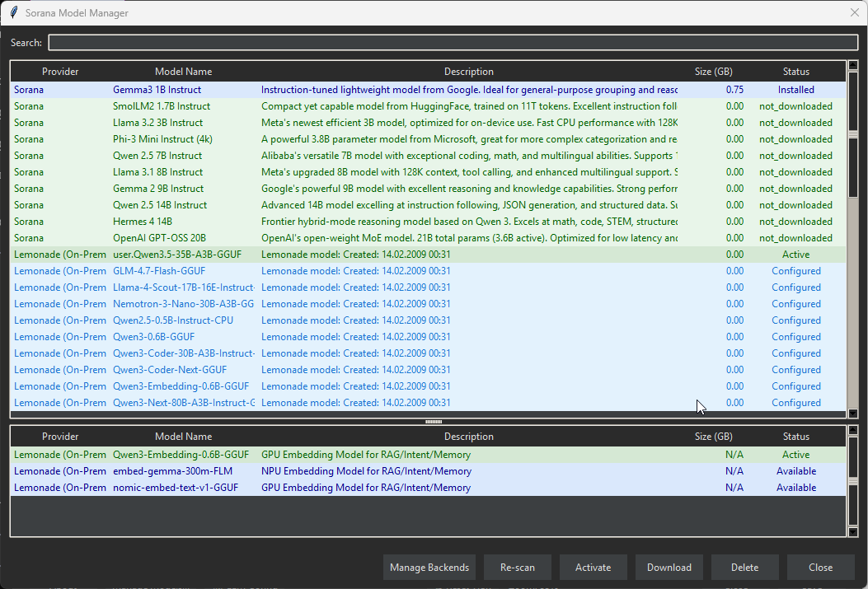This screenshot has width=868, height=589.
Task: Click the Close button
Action: [820, 567]
